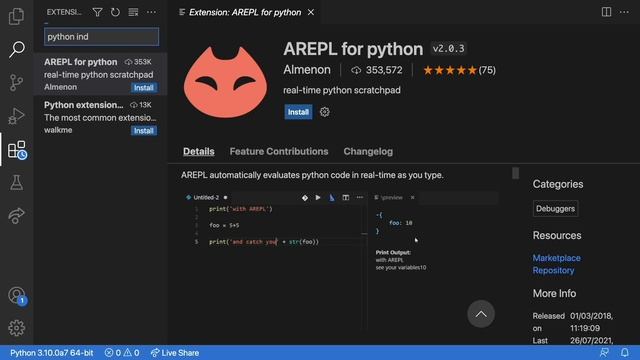The image size is (640, 360).
Task: Click the scroll to top arrow button
Action: (x=481, y=314)
